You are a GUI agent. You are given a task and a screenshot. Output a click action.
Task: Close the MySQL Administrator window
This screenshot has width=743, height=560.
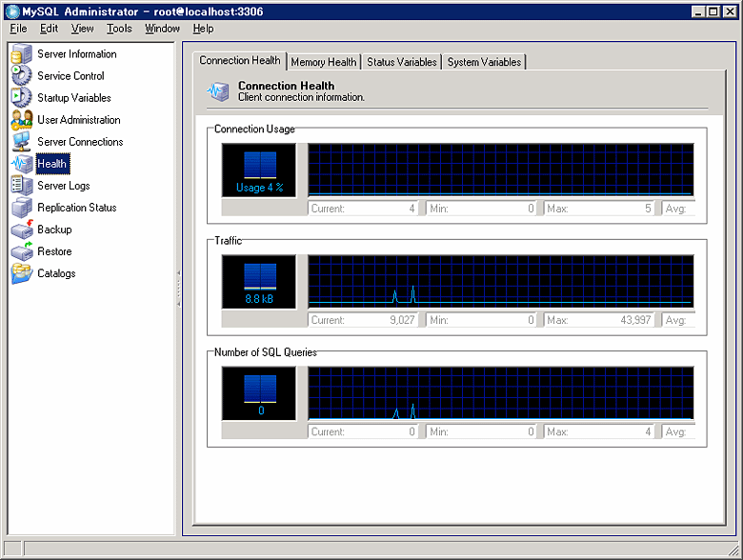pos(731,11)
